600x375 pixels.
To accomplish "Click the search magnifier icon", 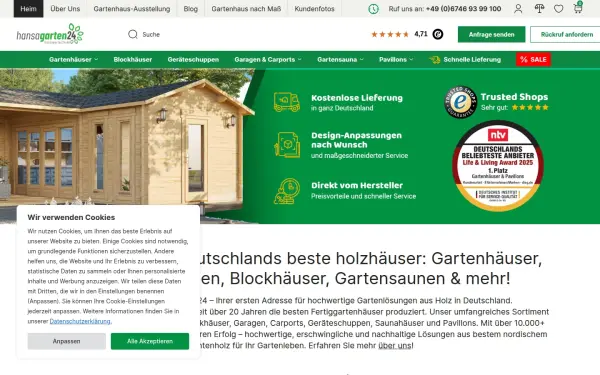I will pyautogui.click(x=133, y=34).
